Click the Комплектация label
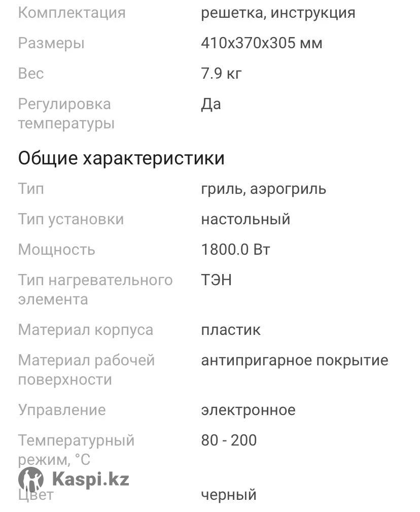Screen dimensions: 420x512 pos(72,13)
